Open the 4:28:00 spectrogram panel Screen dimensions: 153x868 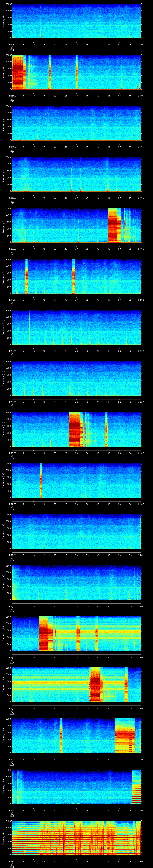(x=77, y=327)
